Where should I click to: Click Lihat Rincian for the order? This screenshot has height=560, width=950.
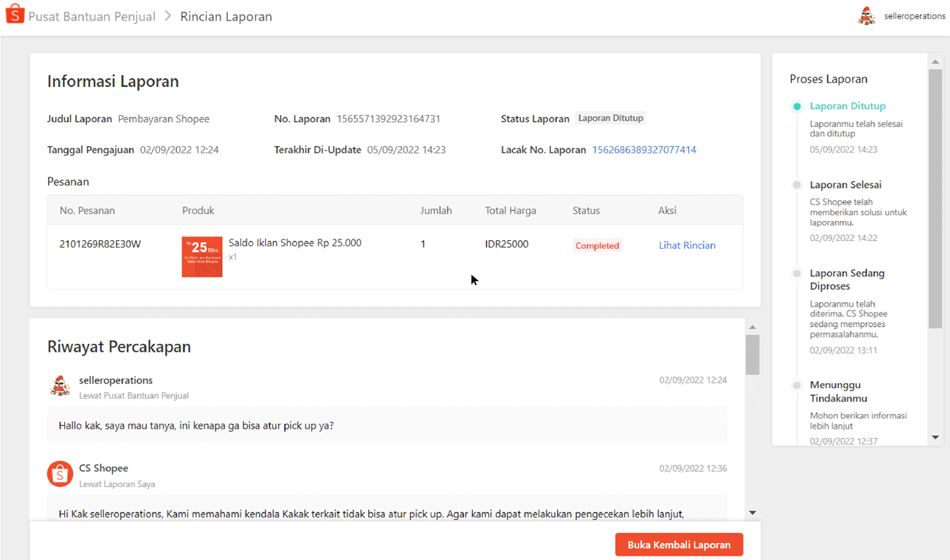[687, 245]
